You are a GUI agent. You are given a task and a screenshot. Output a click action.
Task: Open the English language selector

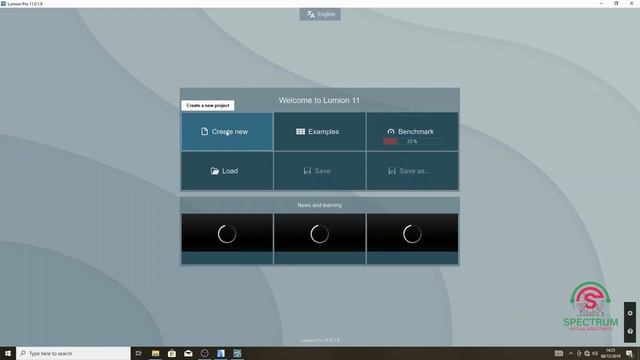[320, 14]
